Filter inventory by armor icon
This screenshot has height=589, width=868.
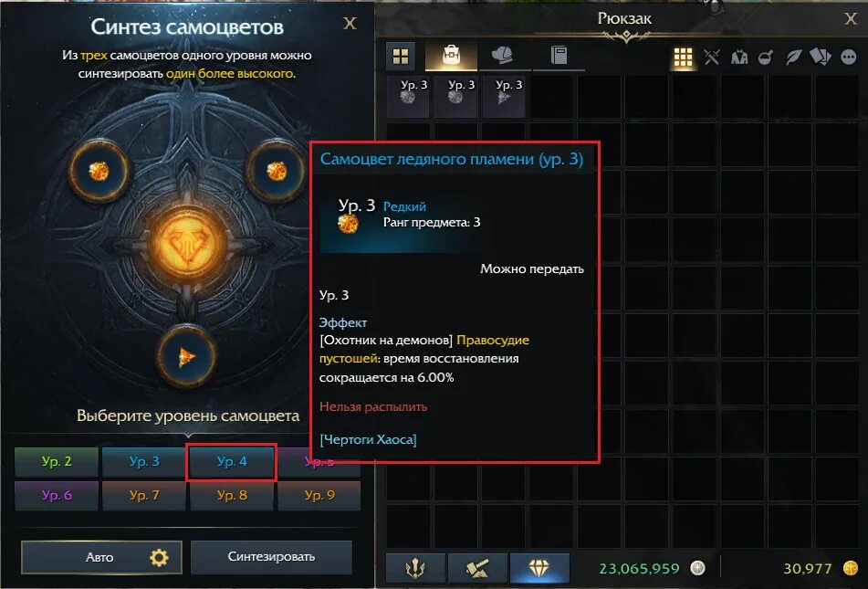tap(739, 57)
